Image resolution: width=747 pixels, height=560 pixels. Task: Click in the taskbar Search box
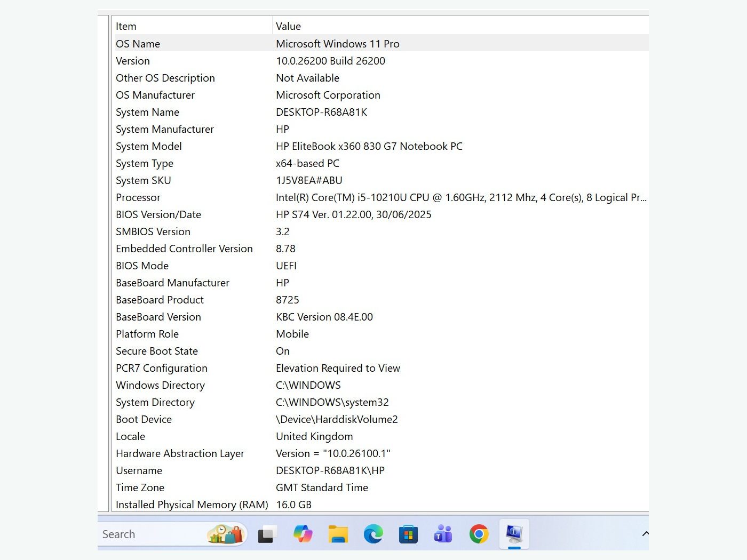[x=172, y=534]
